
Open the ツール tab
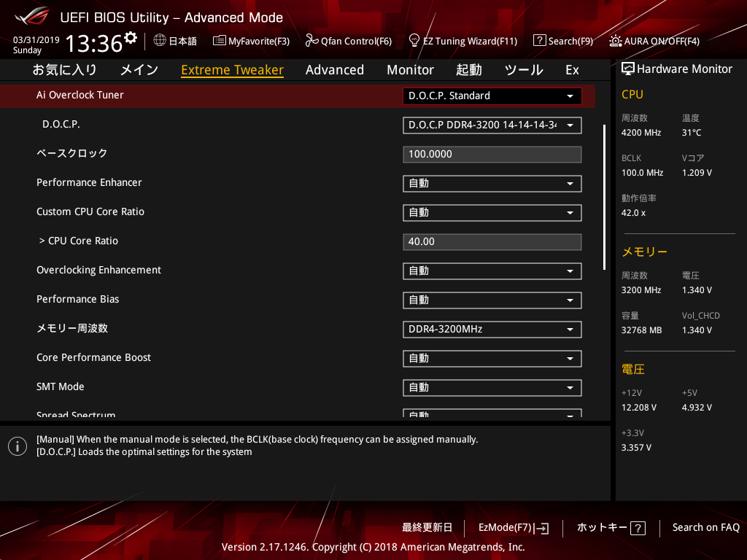point(524,70)
